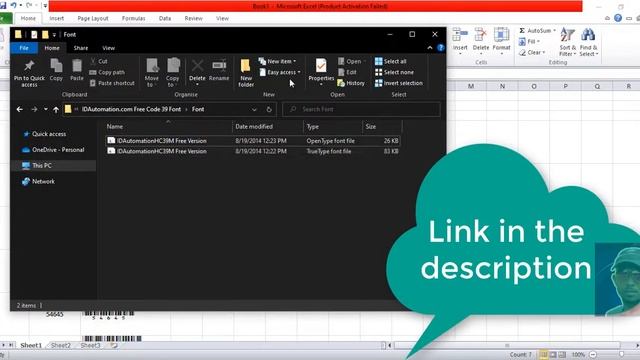Choose Paste shortcut in Explorer ribbon
Screen dimensions: 640x360
pos(112,83)
